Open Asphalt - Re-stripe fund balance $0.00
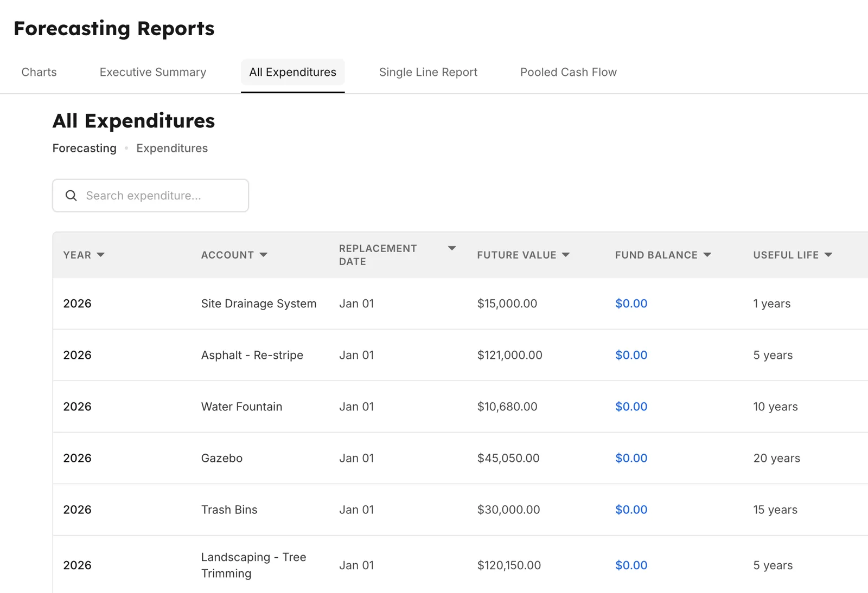This screenshot has width=868, height=593. tap(631, 355)
